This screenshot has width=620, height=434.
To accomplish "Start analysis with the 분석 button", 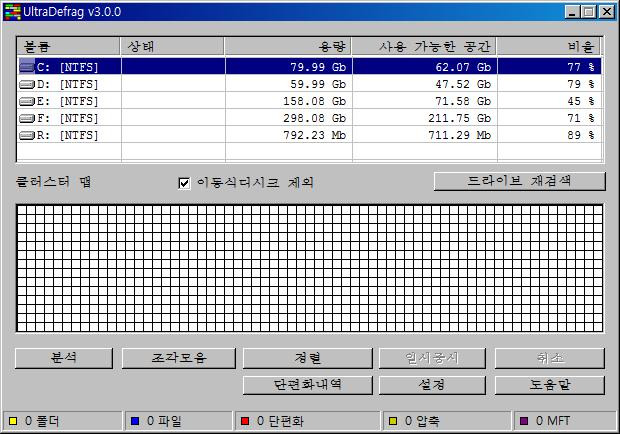I will 64,358.
